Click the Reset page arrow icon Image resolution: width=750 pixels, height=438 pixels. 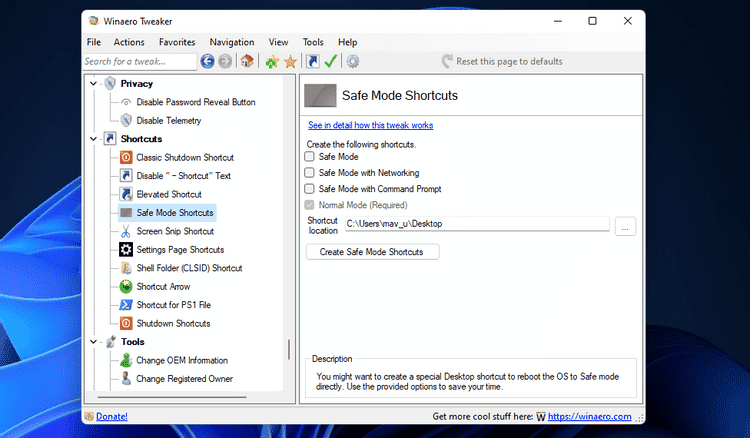point(447,61)
